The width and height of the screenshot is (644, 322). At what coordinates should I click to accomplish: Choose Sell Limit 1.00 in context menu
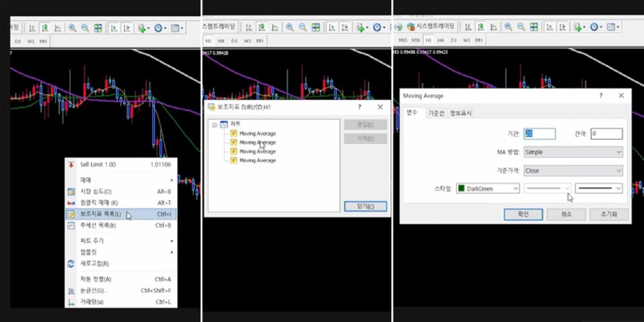pos(122,165)
